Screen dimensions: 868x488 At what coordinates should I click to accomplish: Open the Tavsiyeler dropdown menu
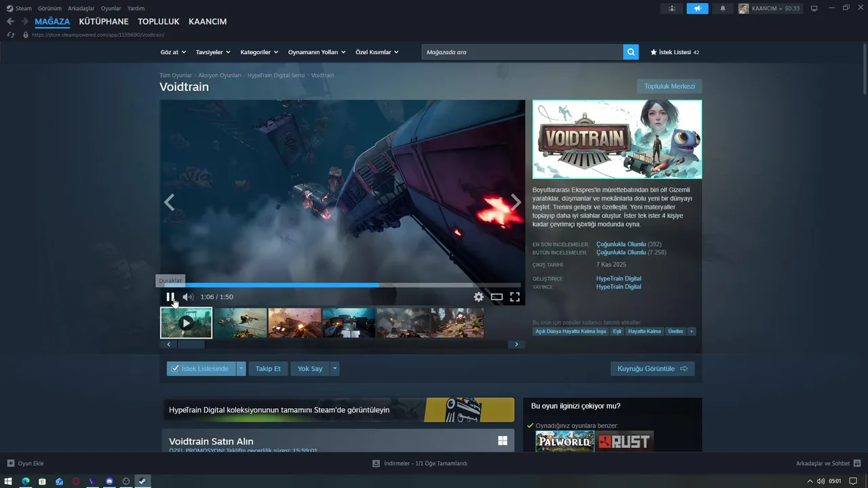(x=213, y=52)
